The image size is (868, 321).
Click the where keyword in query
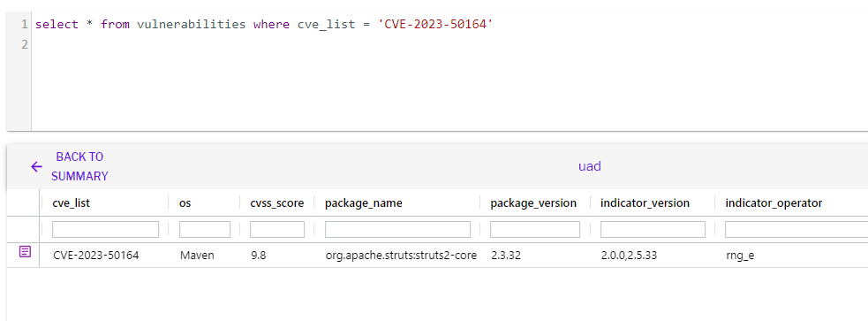(271, 25)
